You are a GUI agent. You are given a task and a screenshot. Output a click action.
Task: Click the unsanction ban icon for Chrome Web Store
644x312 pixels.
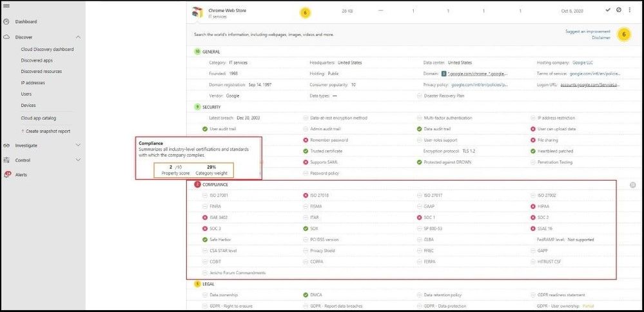[618, 10]
